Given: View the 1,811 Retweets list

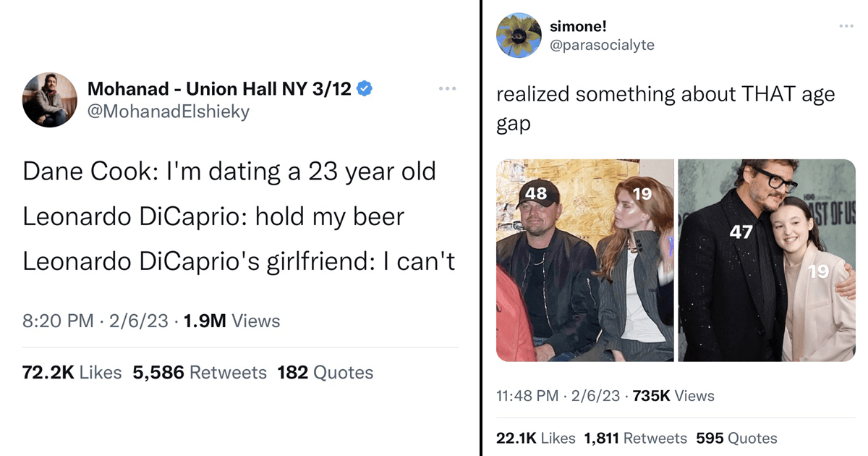Looking at the screenshot, I should click(635, 439).
